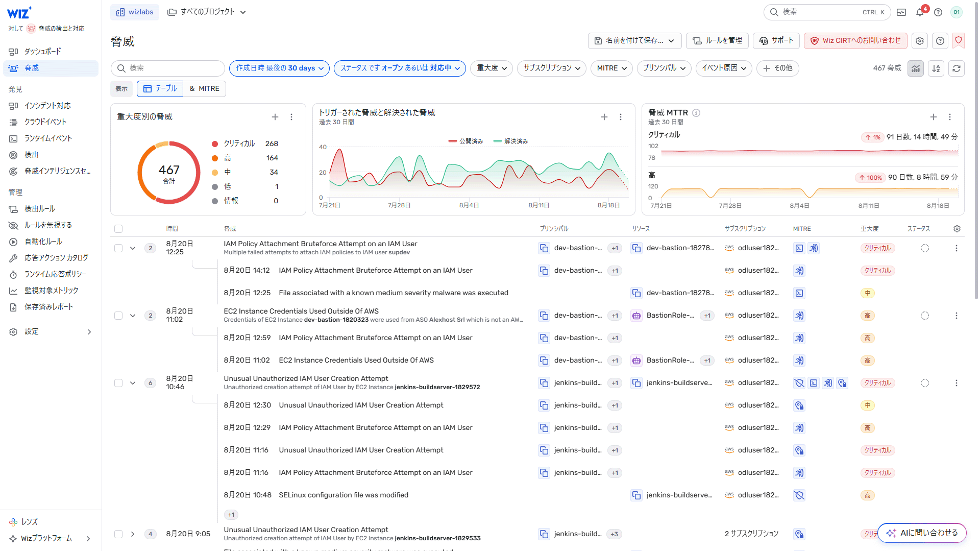Click the threats search input field
This screenshot has width=980, height=551.
coord(167,68)
